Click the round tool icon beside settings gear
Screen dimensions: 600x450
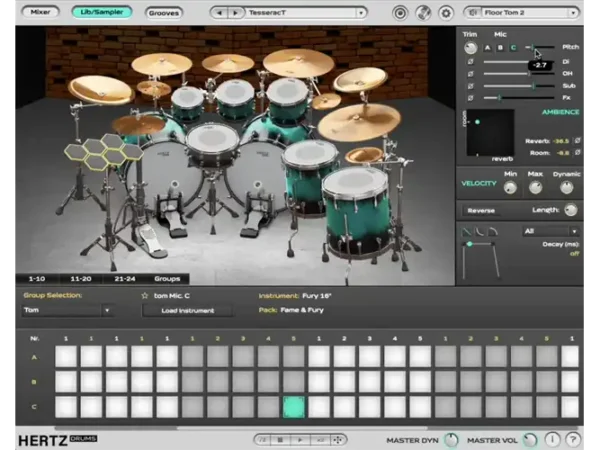pos(423,13)
